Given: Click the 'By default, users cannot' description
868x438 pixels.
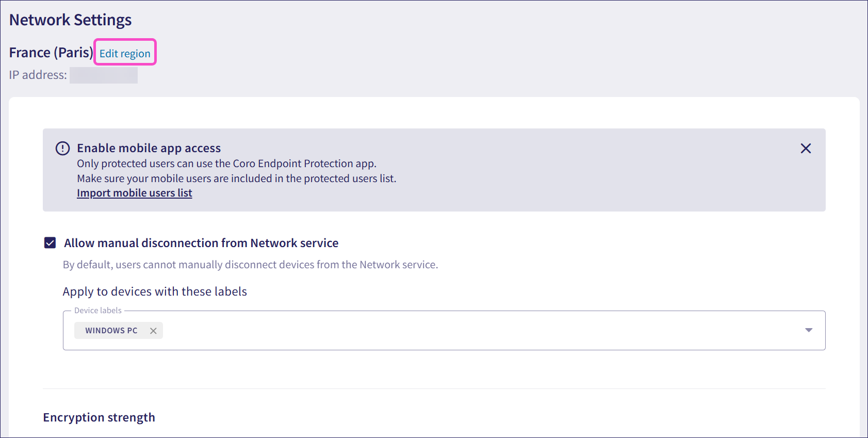Looking at the screenshot, I should [250, 265].
